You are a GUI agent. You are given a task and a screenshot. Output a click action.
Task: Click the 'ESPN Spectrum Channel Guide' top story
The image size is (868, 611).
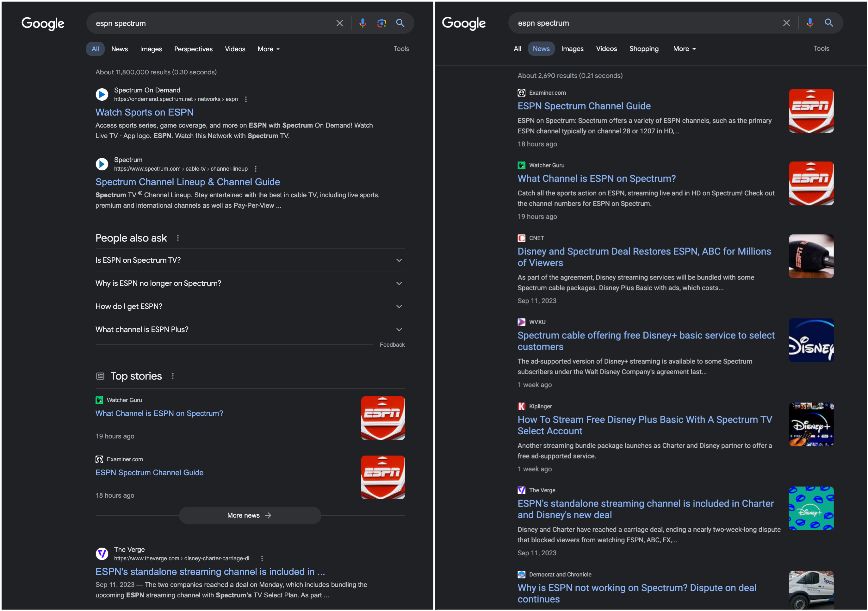(149, 472)
